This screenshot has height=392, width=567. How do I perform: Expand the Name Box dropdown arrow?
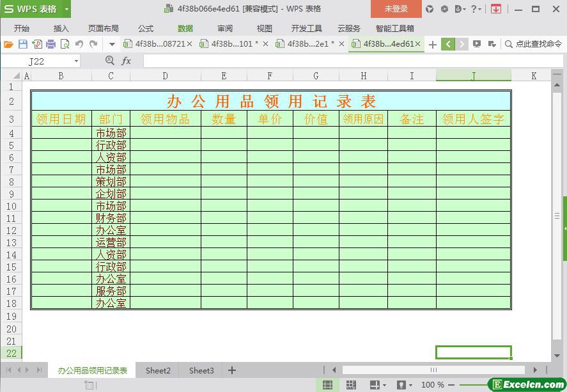[x=76, y=61]
